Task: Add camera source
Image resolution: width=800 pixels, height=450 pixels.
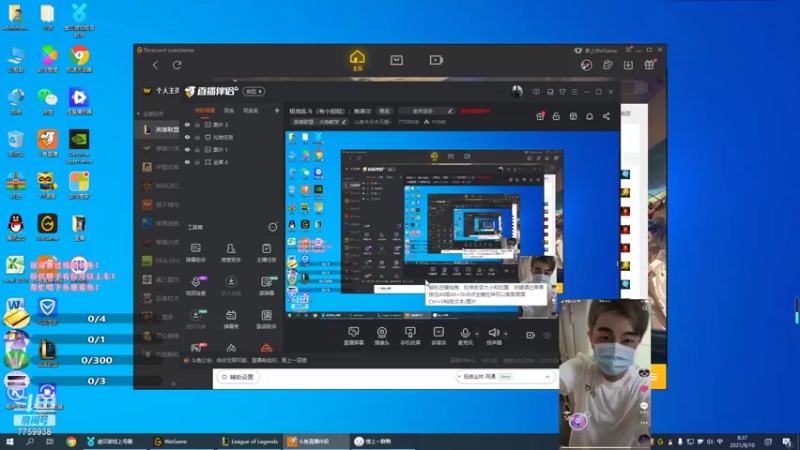Action: click(x=382, y=336)
